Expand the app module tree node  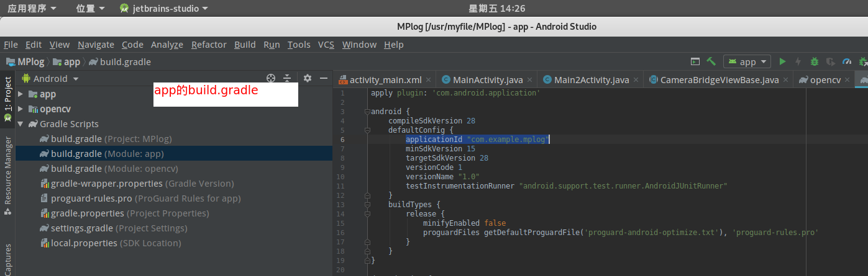point(21,94)
